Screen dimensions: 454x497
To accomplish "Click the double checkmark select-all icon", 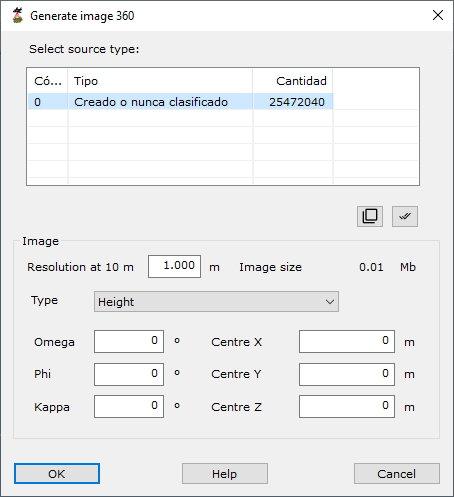I will (x=405, y=216).
